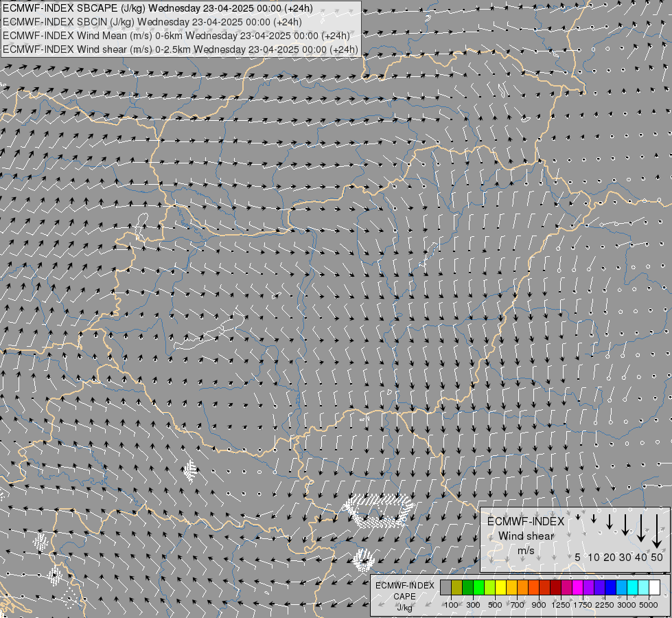This screenshot has height=618, width=672.
Task: Click the 100 value on CAPE scale
Action: pyautogui.click(x=451, y=605)
